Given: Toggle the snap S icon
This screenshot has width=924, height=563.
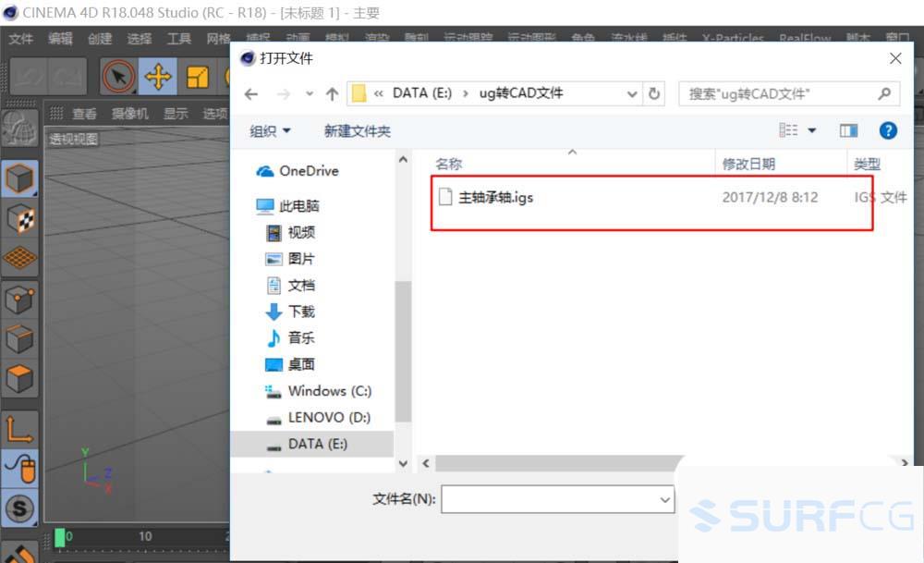Looking at the screenshot, I should (19, 508).
